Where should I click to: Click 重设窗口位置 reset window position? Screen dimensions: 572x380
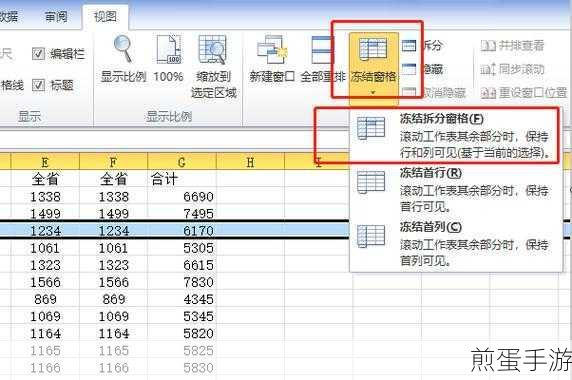(523, 93)
